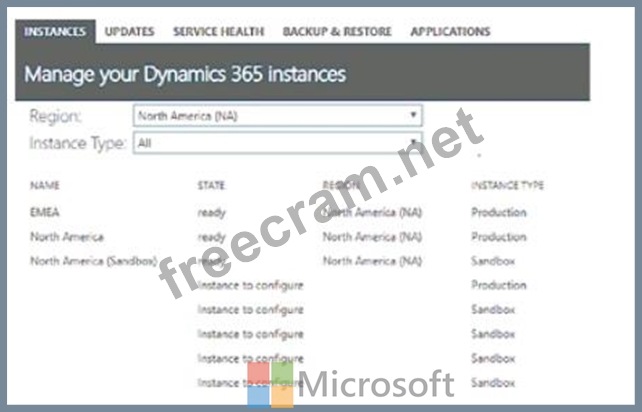
Task: Click Sandbox type of North America (Sandbox) row
Action: pyautogui.click(x=493, y=261)
